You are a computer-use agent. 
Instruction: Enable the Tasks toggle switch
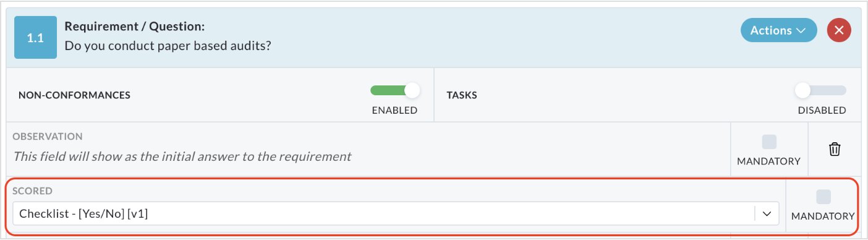pos(821,90)
